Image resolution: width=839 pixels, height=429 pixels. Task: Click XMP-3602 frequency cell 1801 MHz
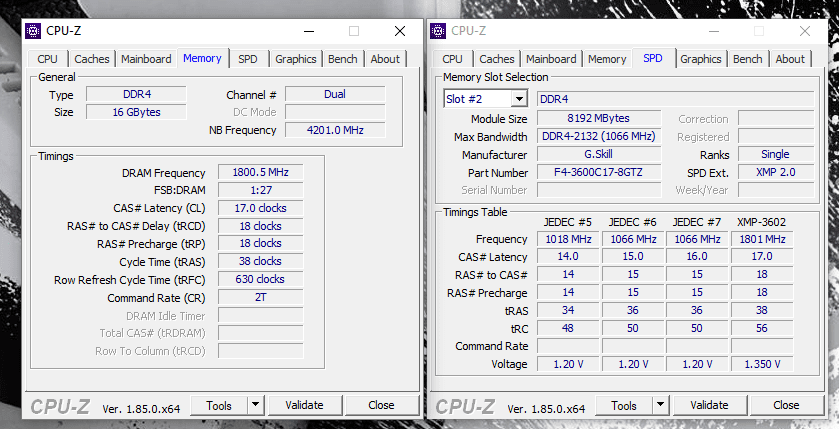762,239
